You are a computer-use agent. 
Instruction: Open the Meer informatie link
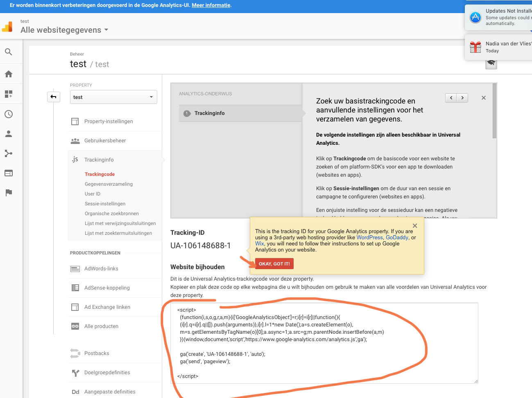coord(211,5)
